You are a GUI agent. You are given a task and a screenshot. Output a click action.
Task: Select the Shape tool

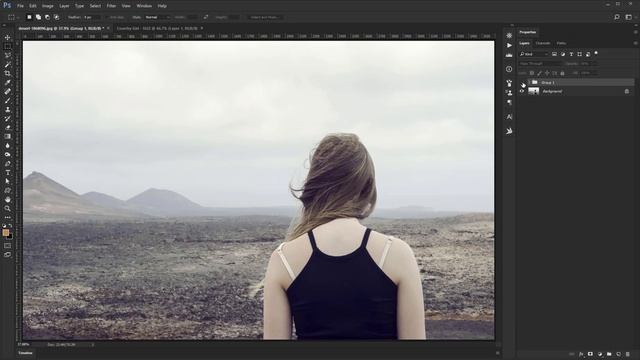(x=7, y=191)
